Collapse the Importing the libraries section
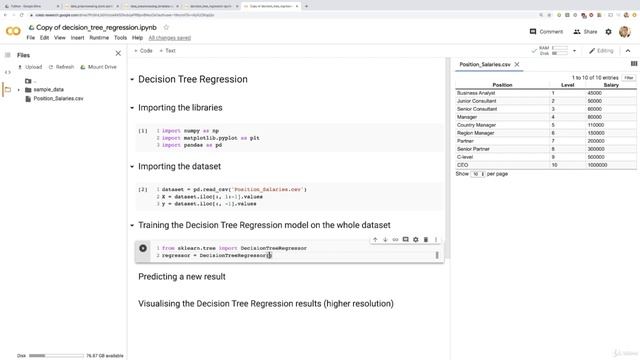The image size is (640, 360). pyautogui.click(x=132, y=108)
